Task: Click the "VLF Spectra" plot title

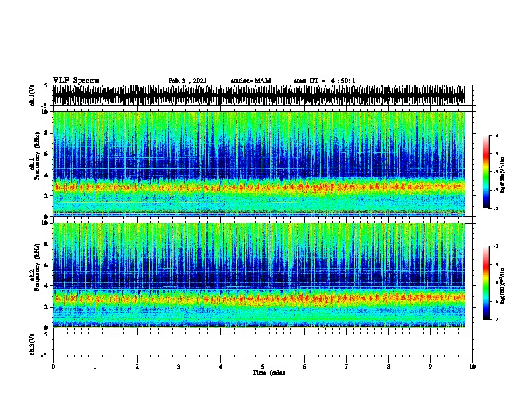Action: [76, 81]
